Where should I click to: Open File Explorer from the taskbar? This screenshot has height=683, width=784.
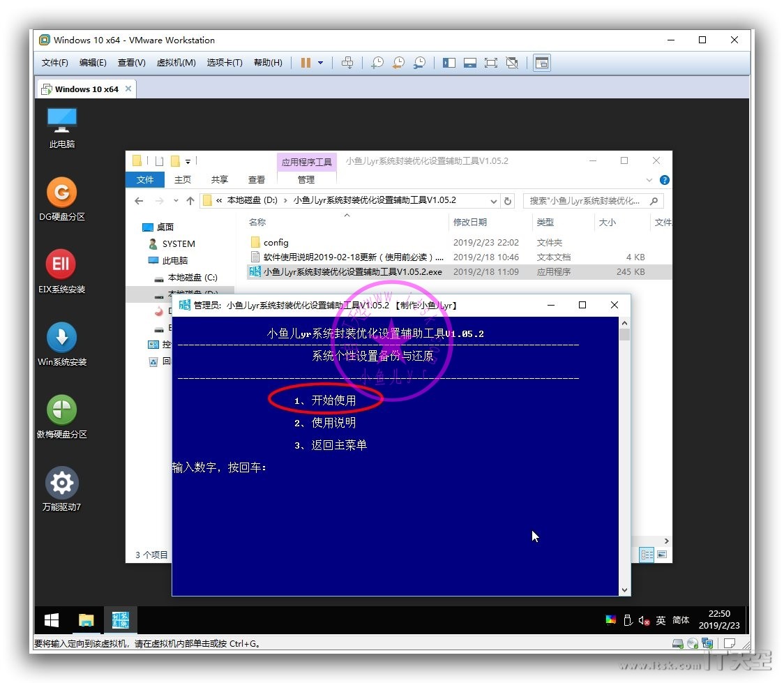(86, 620)
